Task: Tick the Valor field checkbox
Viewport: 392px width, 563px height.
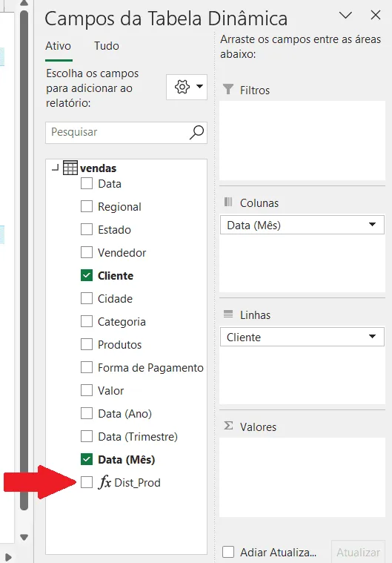Action: pos(87,390)
